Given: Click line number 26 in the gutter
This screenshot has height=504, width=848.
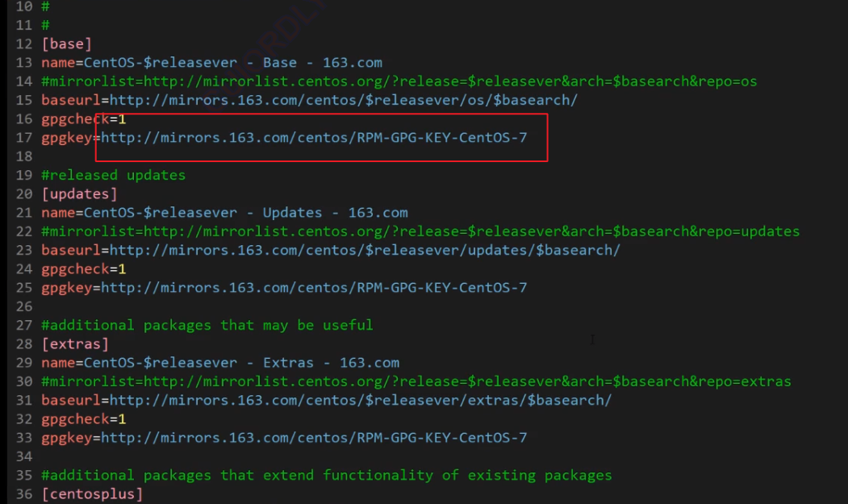Looking at the screenshot, I should pos(23,306).
